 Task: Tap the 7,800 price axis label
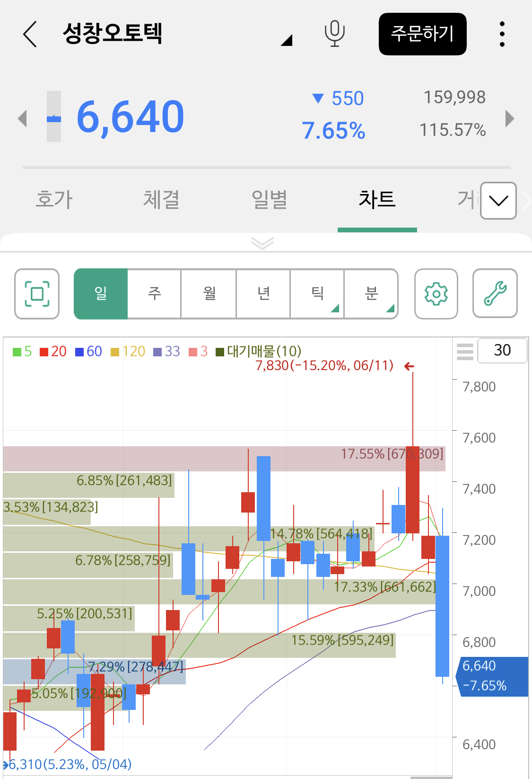click(479, 387)
